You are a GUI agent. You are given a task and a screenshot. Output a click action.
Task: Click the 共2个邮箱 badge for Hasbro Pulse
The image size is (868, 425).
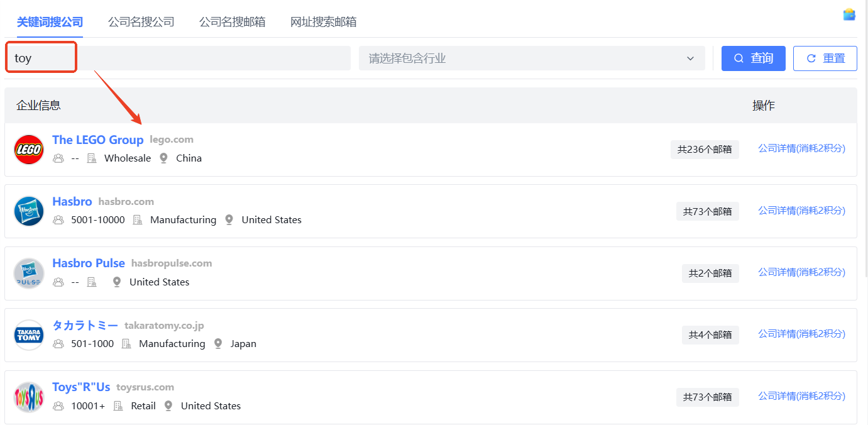pyautogui.click(x=710, y=273)
